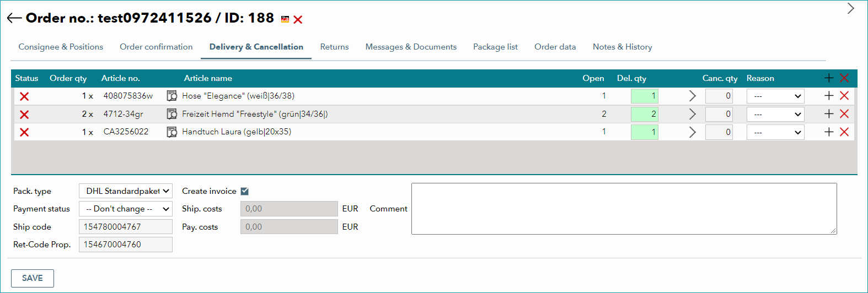Click the red X beside order ID
This screenshot has width=868, height=293.
[x=298, y=20]
